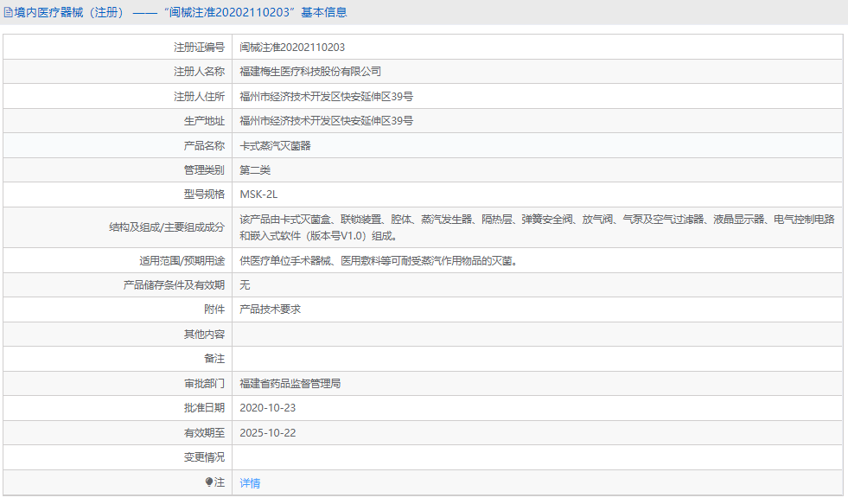Click the lightbulb icon next to 注
848x504 pixels.
pyautogui.click(x=208, y=482)
